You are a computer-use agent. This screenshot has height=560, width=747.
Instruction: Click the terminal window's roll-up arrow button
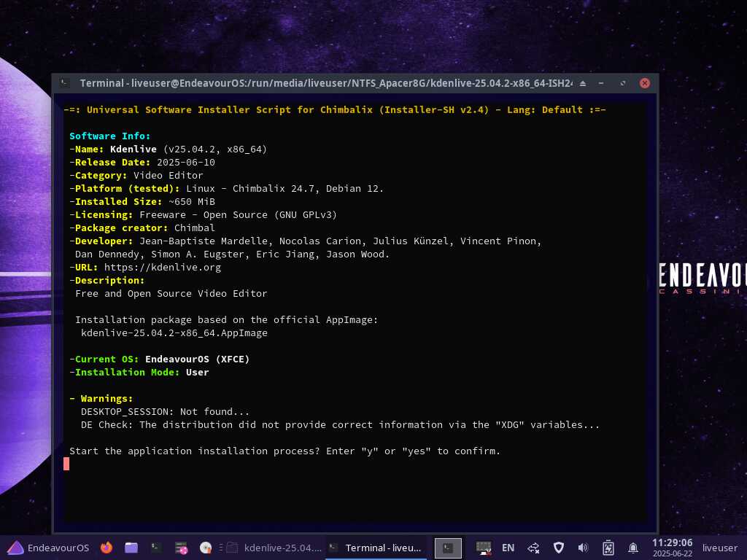point(583,83)
